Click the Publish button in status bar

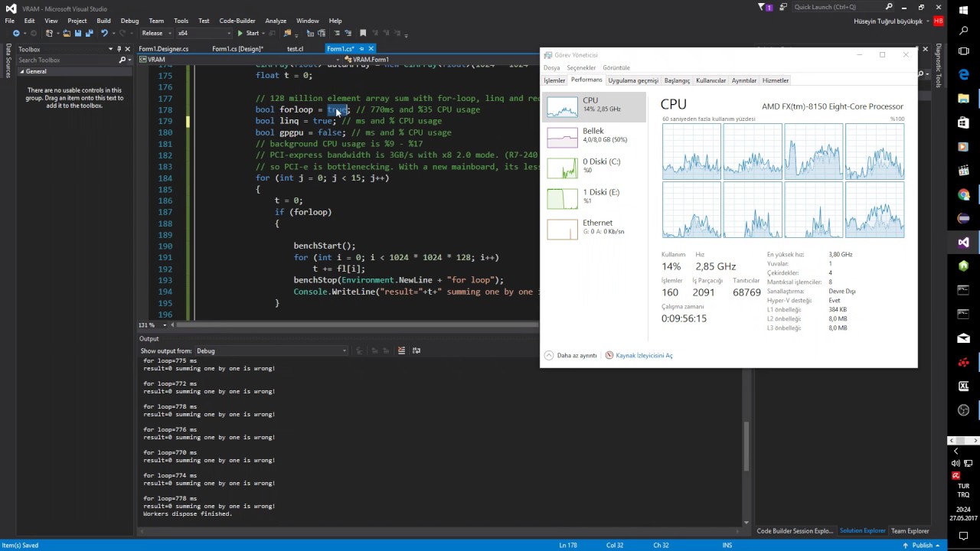[922, 545]
